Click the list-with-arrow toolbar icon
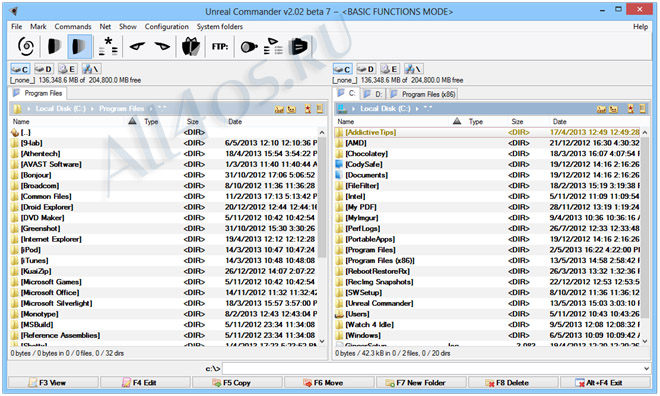660x396 pixels. click(273, 46)
